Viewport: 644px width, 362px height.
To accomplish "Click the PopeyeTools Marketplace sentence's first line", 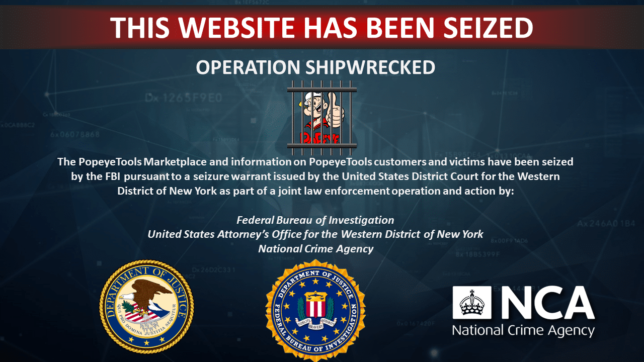I will coord(315,162).
